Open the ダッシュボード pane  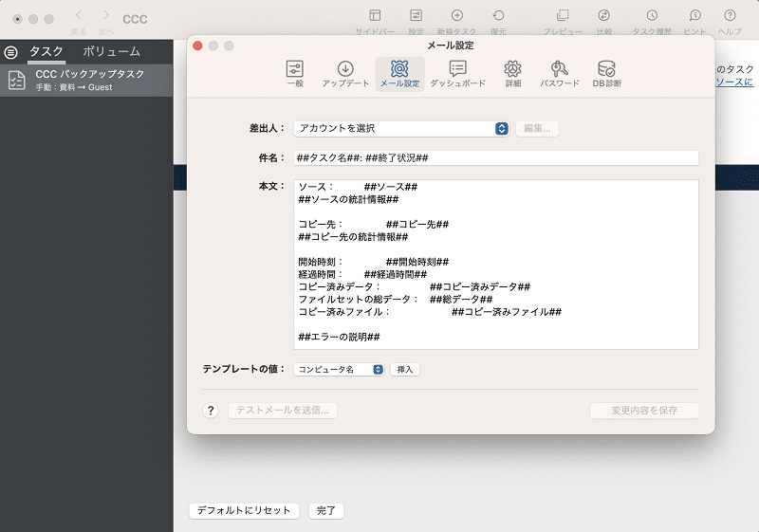[x=457, y=74]
